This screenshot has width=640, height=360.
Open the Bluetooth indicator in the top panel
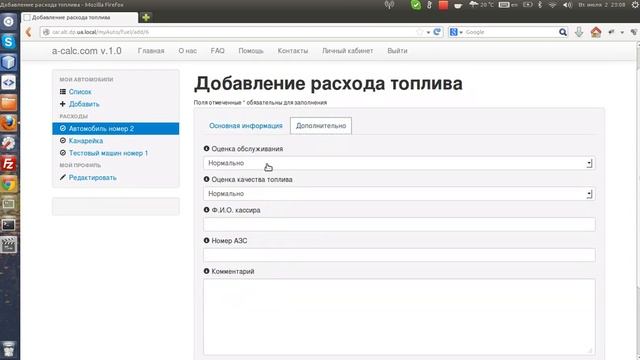point(540,5)
